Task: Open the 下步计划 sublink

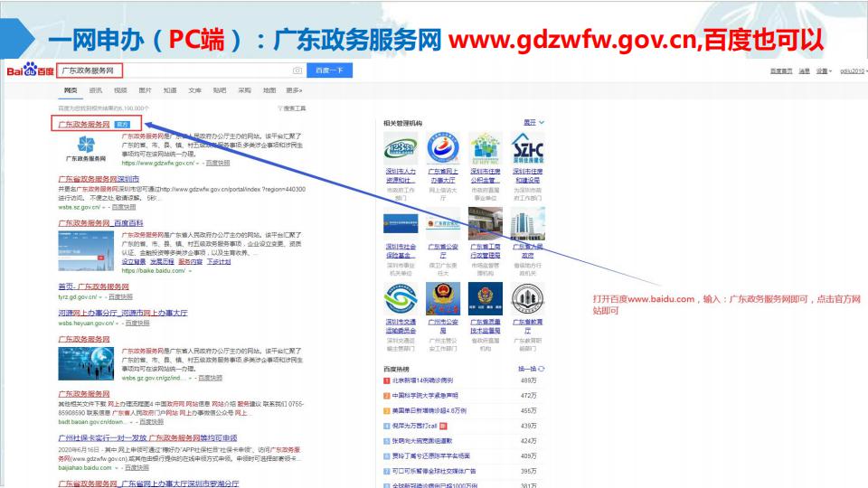Action: click(x=219, y=262)
